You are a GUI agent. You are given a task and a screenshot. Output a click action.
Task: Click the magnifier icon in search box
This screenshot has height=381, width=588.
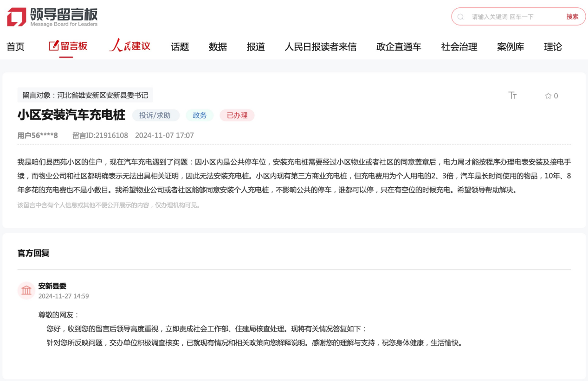(x=461, y=17)
